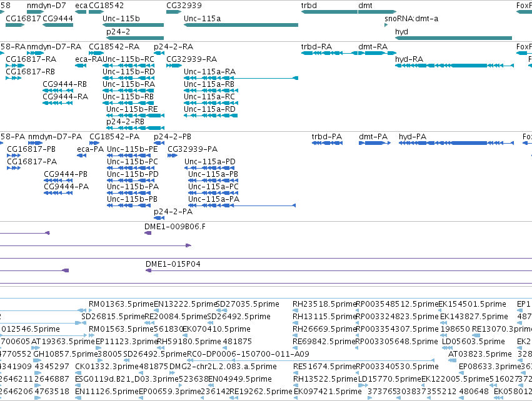
Task: Select the Unc-115b-RD transcript label
Action: coord(129,72)
